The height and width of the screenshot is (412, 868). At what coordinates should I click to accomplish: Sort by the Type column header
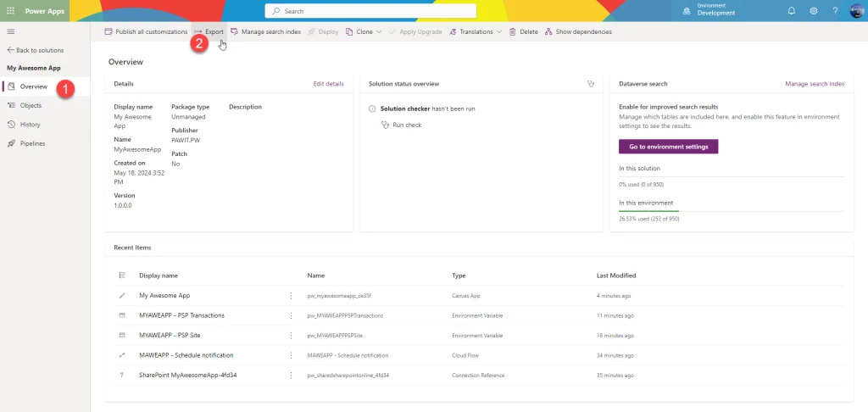click(459, 276)
